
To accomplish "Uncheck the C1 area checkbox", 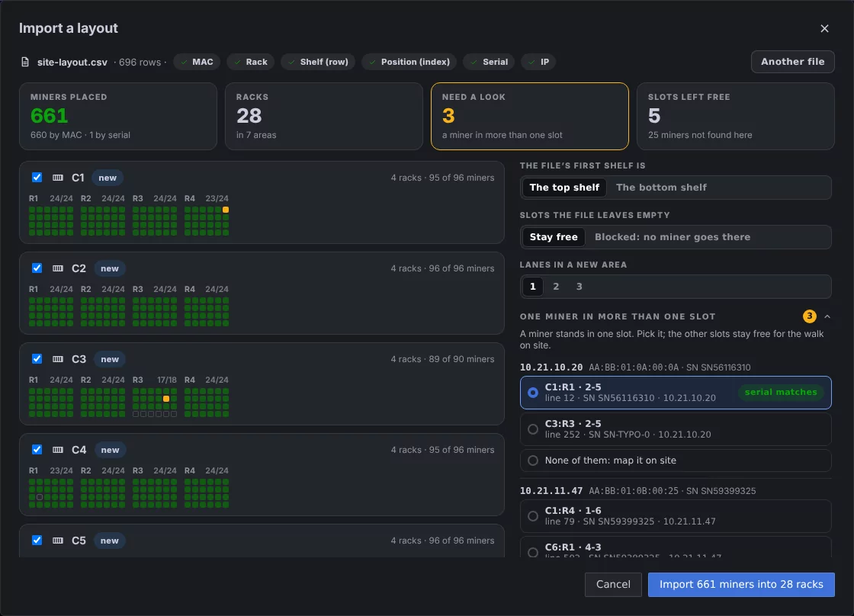I will click(37, 178).
